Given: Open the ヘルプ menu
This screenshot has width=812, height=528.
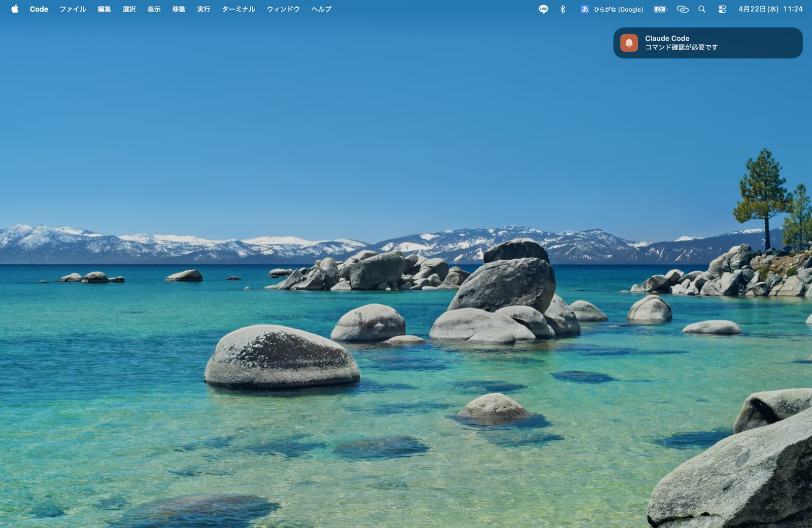Looking at the screenshot, I should point(321,9).
